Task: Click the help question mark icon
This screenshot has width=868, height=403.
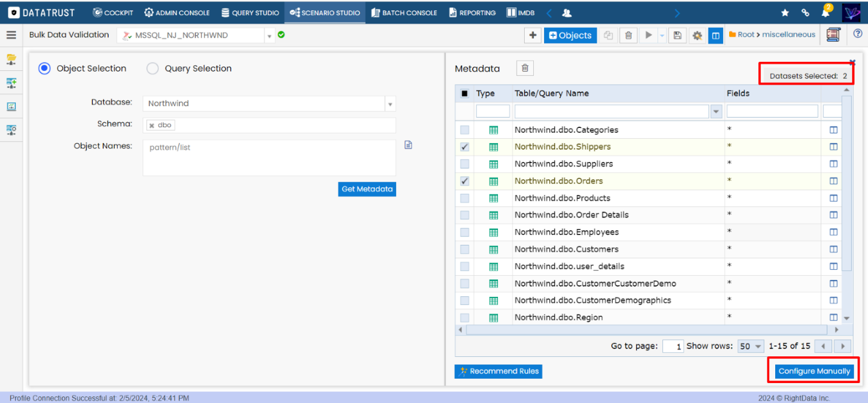Action: coord(858,34)
